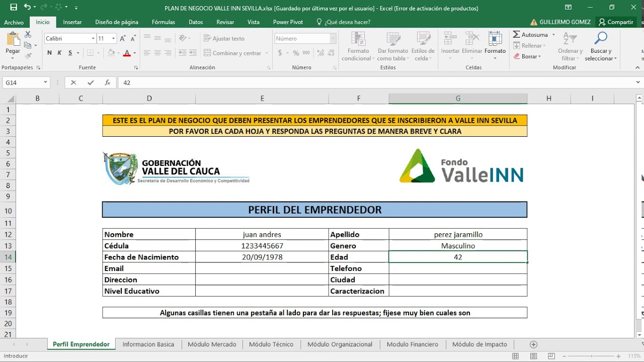Click the borders icon in Fuente group
The height and width of the screenshot is (362, 644).
pyautogui.click(x=90, y=53)
